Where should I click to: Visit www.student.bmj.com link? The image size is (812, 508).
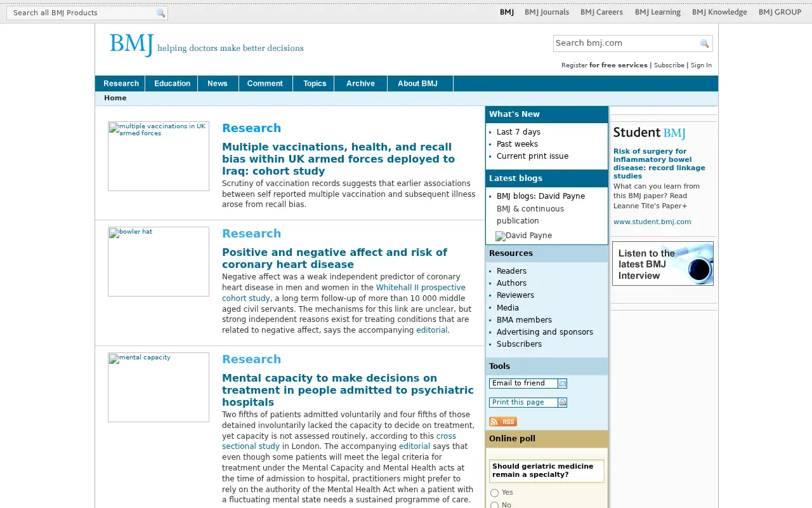click(x=652, y=222)
